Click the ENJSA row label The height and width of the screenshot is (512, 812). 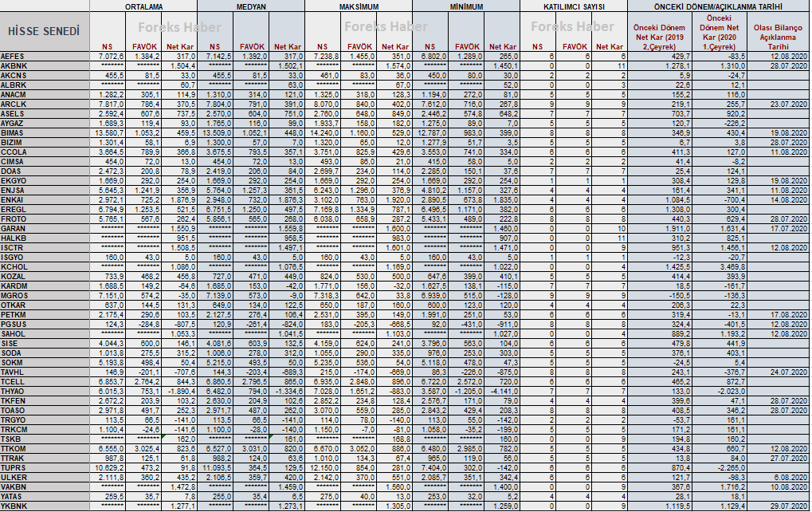pyautogui.click(x=45, y=191)
